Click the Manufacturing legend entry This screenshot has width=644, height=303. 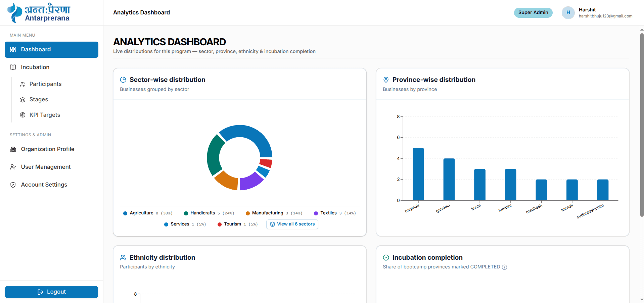(x=274, y=213)
